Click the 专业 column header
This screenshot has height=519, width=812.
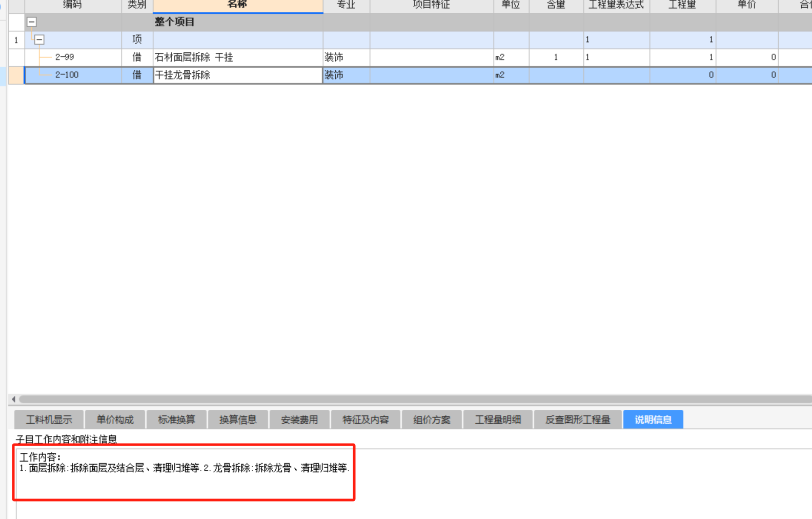[x=346, y=5]
